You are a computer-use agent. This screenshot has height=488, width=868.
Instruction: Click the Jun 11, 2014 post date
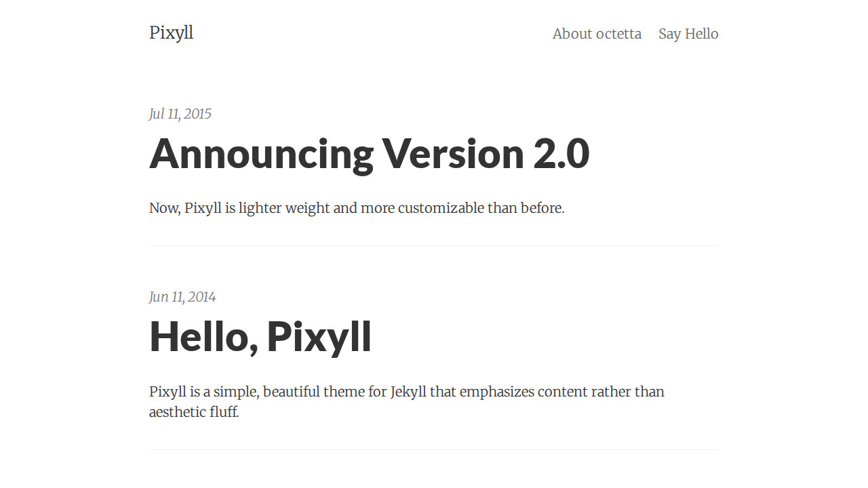pos(182,297)
